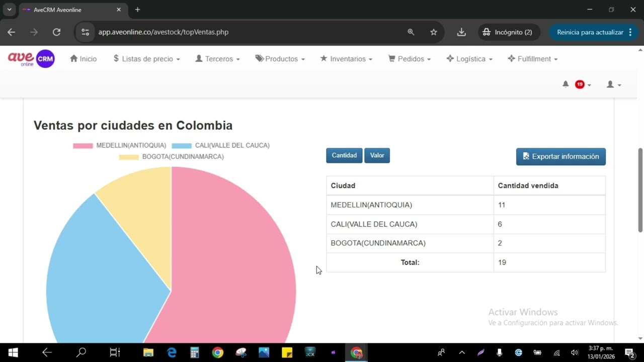Viewport: 644px width, 362px height.
Task: Open notifications bell with 19 badge
Action: pyautogui.click(x=577, y=84)
